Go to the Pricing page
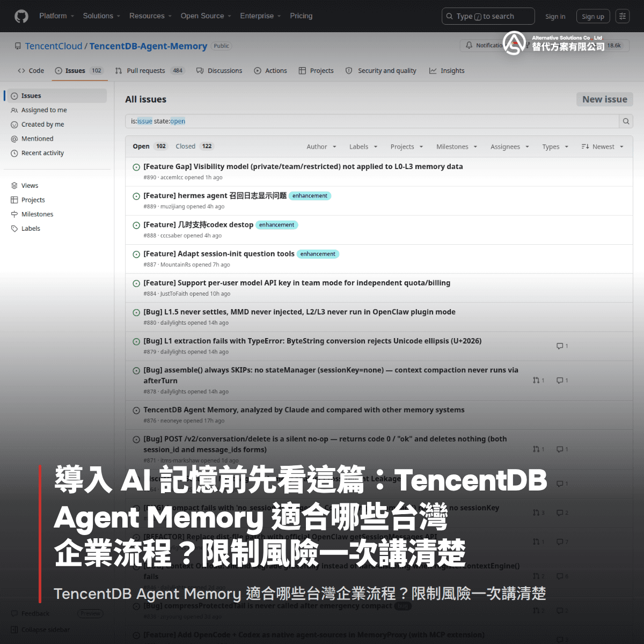The height and width of the screenshot is (644, 644). click(301, 16)
